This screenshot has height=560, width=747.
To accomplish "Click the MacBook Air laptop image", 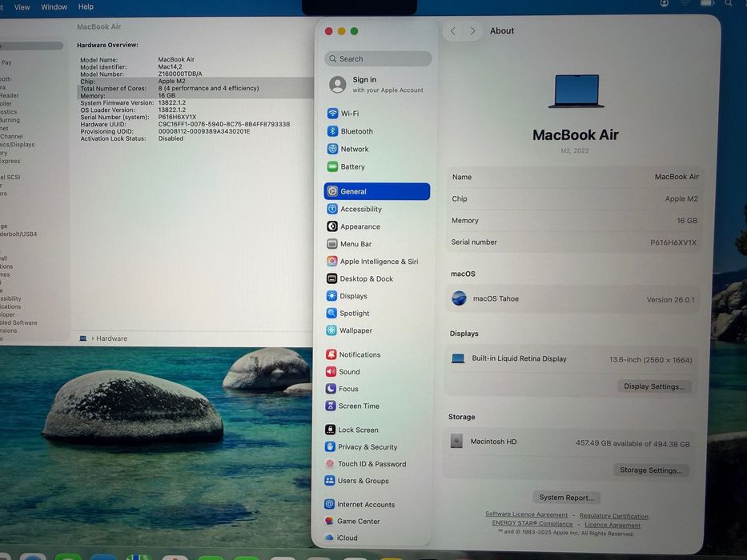I will coord(576,90).
